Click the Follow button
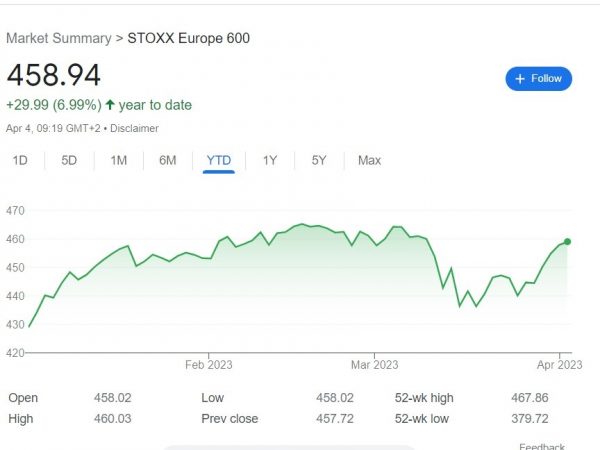Viewport: 600px width, 450px height. point(538,79)
